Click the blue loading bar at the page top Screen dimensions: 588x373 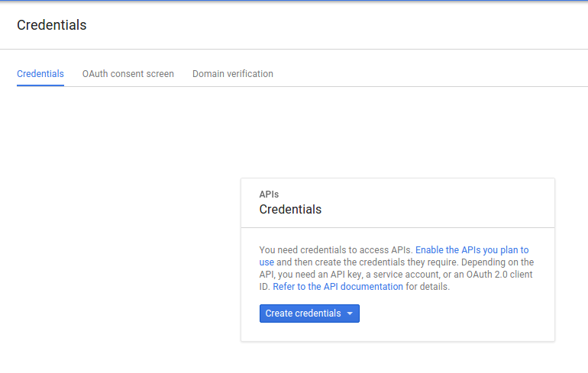click(294, 1)
